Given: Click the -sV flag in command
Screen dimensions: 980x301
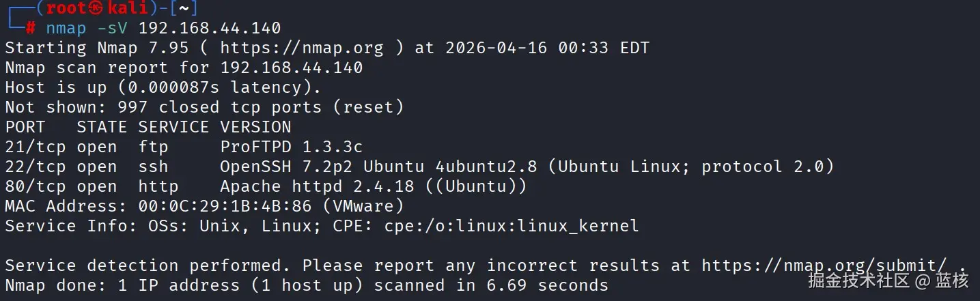Looking at the screenshot, I should coord(113,29).
